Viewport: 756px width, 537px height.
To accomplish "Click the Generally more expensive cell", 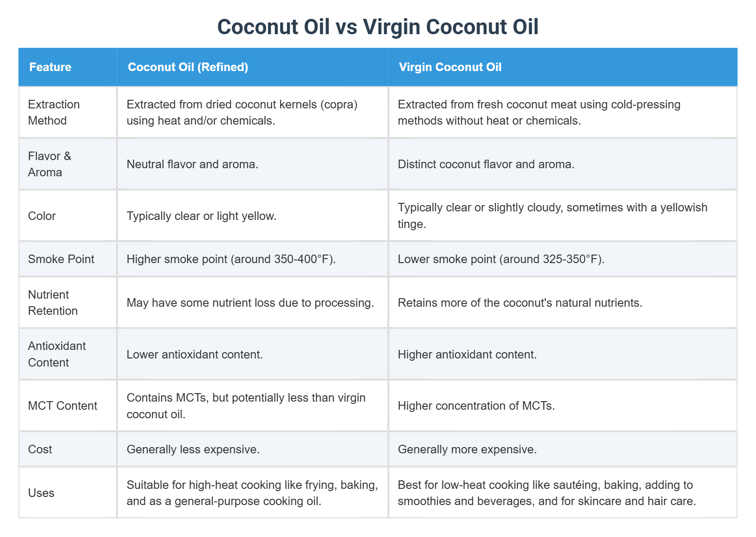I will (x=563, y=449).
